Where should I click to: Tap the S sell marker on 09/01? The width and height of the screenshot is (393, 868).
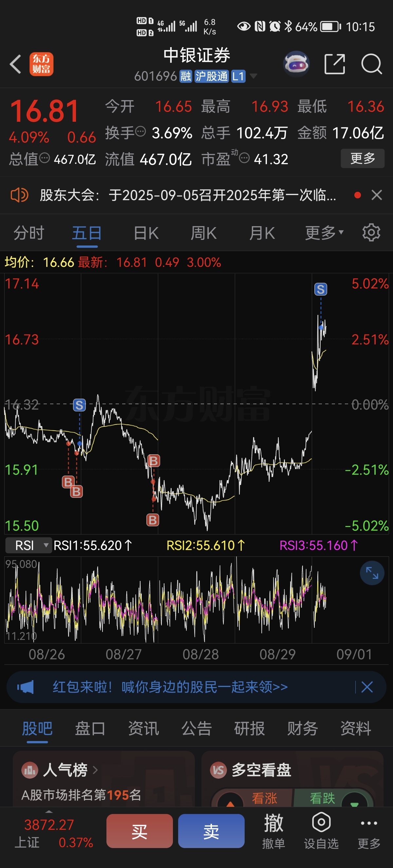click(x=321, y=289)
